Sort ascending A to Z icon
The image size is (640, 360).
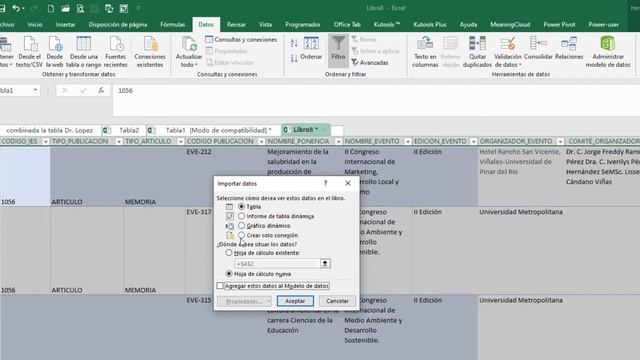[294, 43]
